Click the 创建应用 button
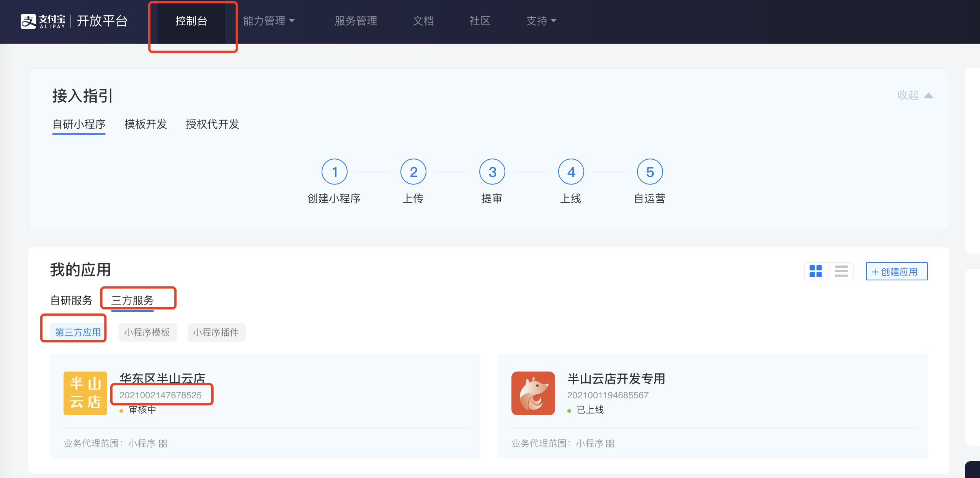The width and height of the screenshot is (980, 478). tap(896, 272)
